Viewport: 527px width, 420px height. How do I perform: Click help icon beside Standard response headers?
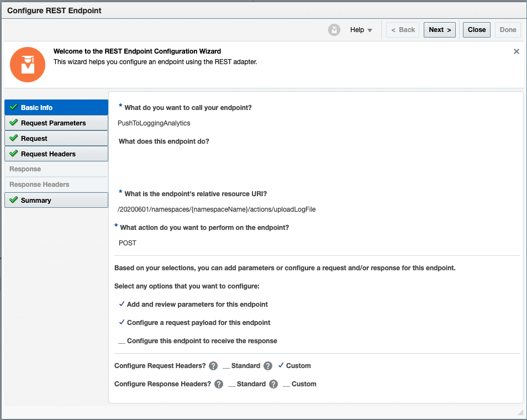(x=273, y=384)
